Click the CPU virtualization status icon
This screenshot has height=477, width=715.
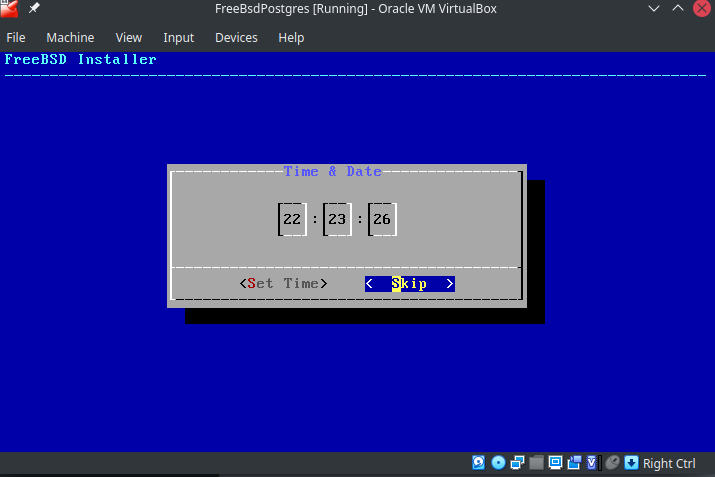593,463
